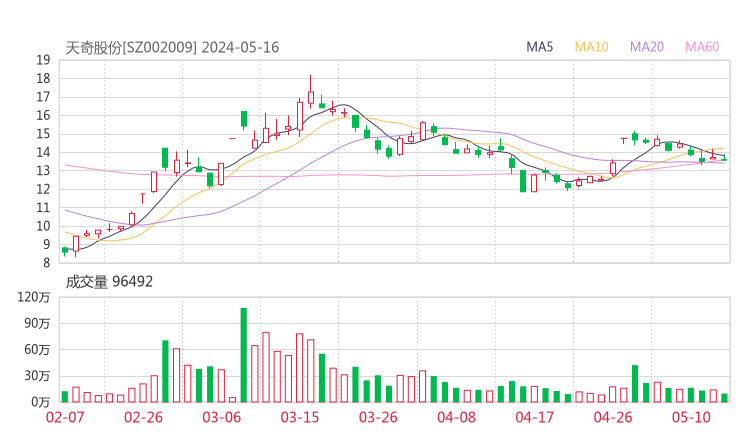This screenshot has height=440, width=740.
Task: Click the 03-26 date label
Action: (x=378, y=417)
